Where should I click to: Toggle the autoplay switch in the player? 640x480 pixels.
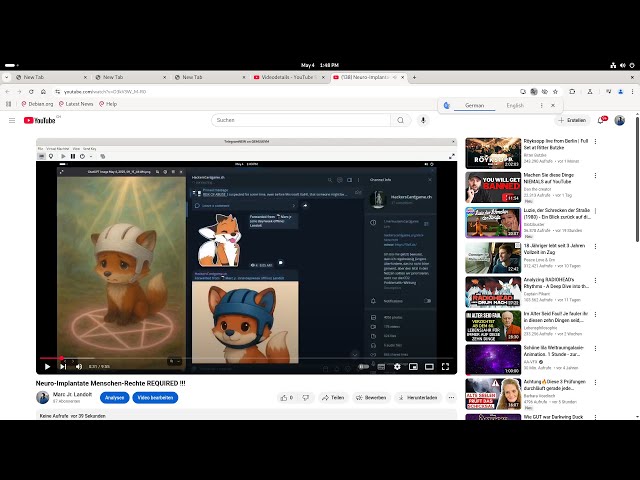click(364, 367)
